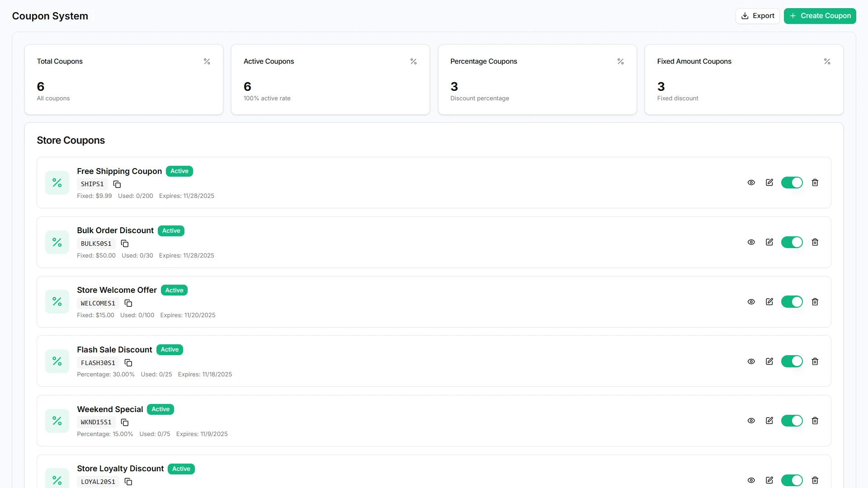Click the percent icon beside Weekend Special

57,421
